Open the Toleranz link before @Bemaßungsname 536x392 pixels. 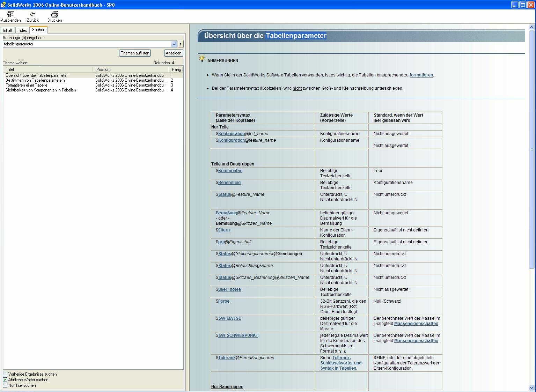(x=227, y=358)
